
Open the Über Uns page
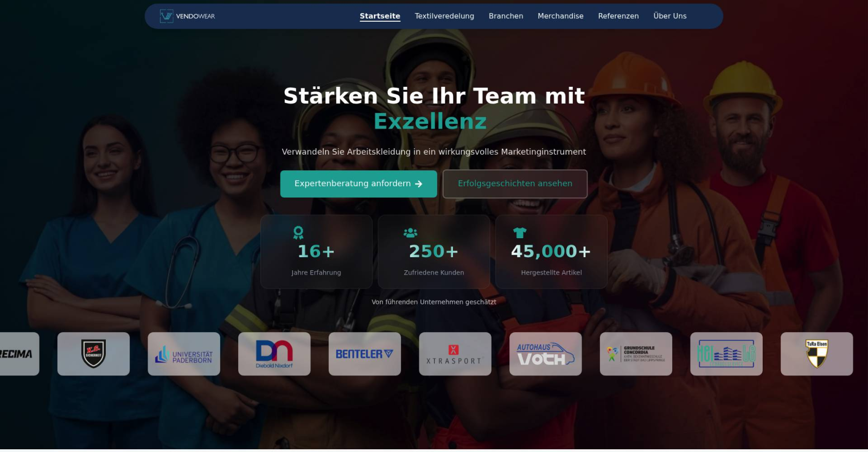pyautogui.click(x=669, y=16)
